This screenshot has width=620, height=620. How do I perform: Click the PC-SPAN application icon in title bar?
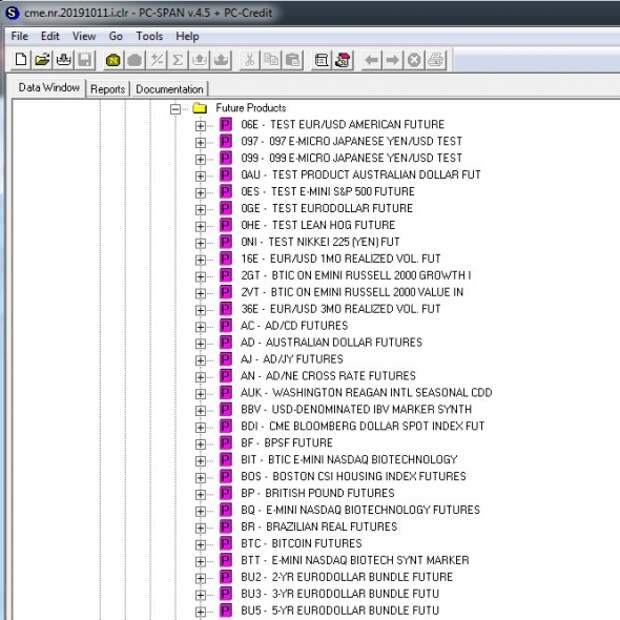pos(12,13)
